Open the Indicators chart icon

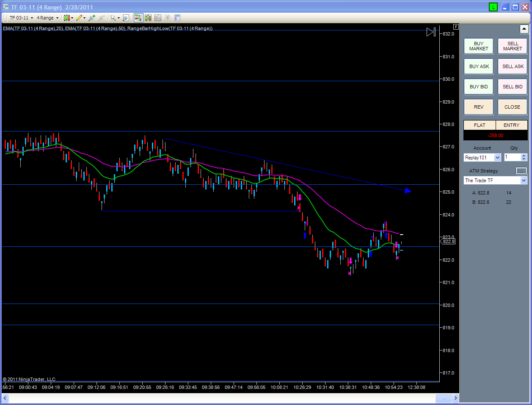click(x=158, y=18)
